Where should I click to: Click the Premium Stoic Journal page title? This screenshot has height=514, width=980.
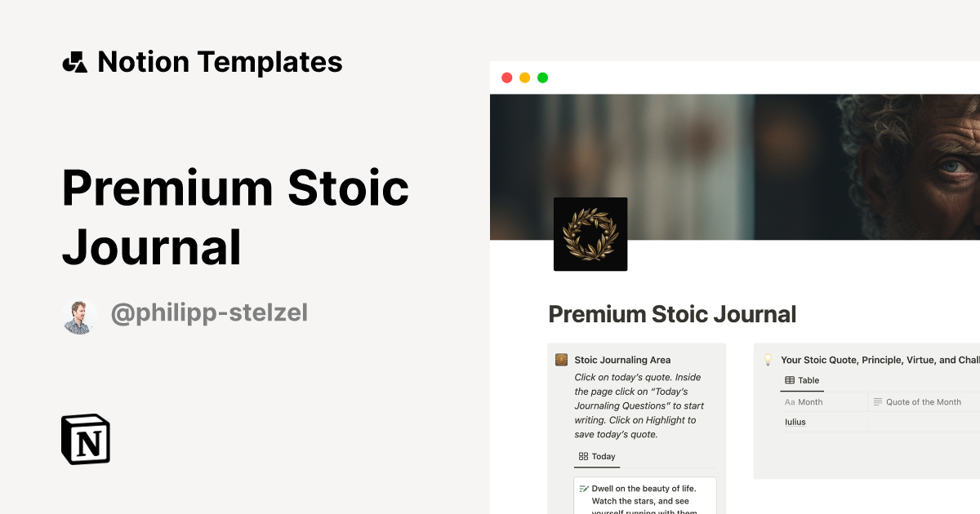[x=672, y=314]
